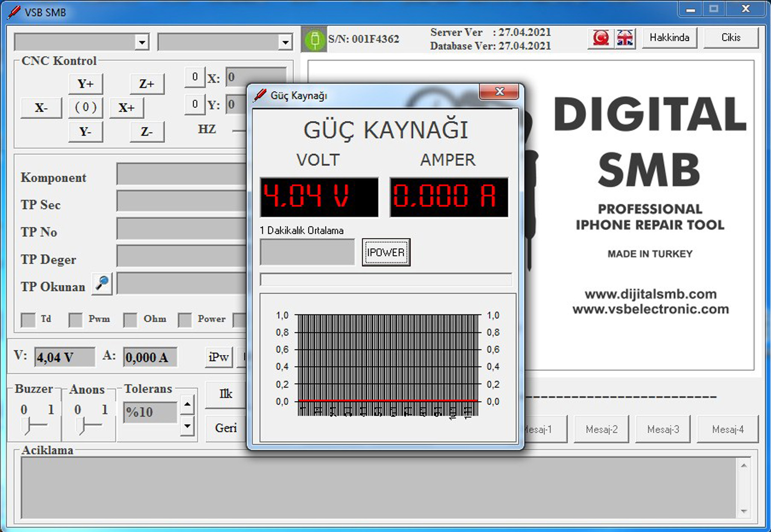Open the Hakkinda about button
The width and height of the screenshot is (771, 532).
669,38
